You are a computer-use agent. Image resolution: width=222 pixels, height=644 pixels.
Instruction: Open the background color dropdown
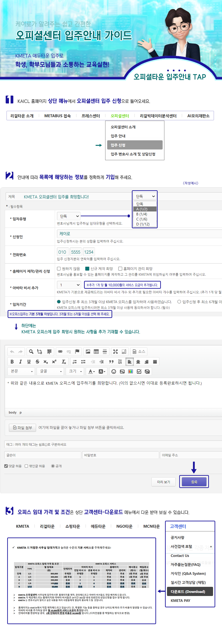point(102,371)
